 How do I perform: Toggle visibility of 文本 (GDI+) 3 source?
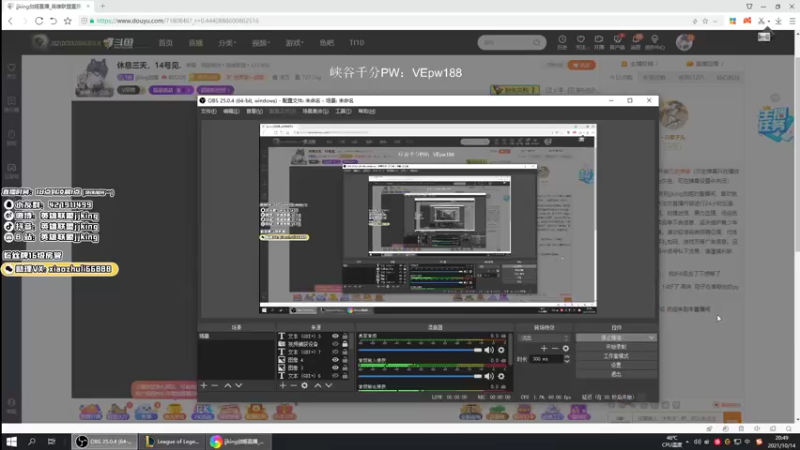pos(335,336)
